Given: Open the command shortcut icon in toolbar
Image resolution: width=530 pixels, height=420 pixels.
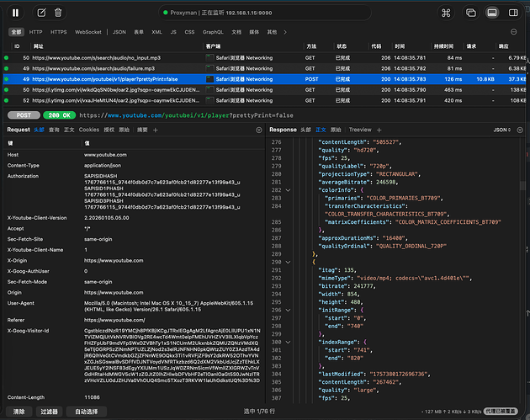Looking at the screenshot, I should (x=446, y=13).
